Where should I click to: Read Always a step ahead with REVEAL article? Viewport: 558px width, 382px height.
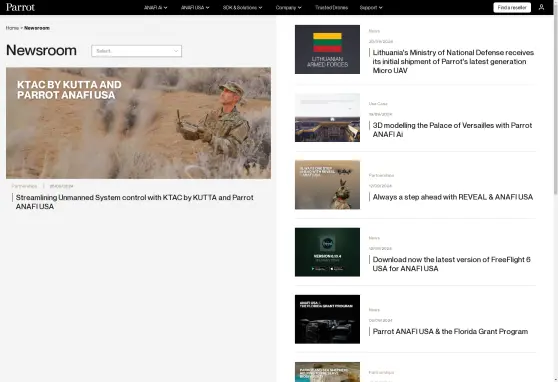pos(453,197)
